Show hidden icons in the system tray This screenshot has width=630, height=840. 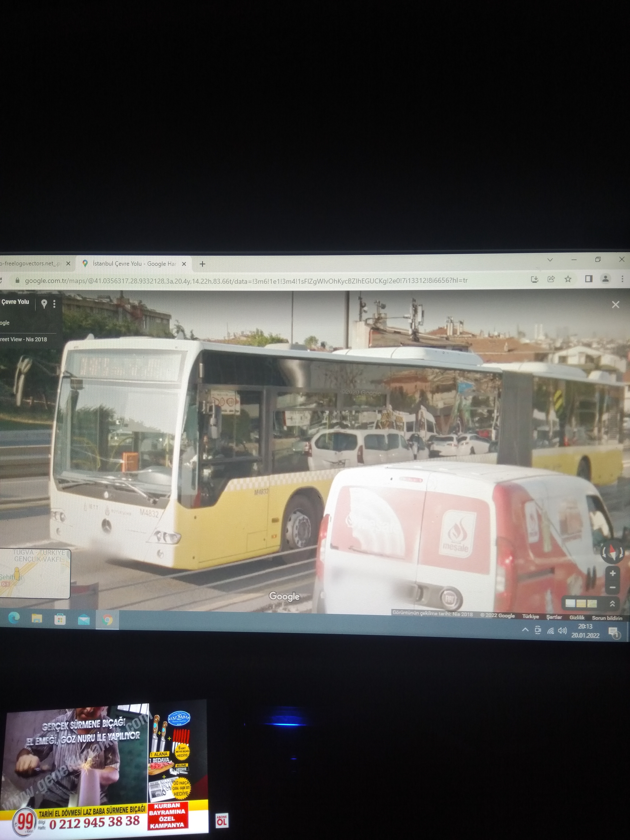525,630
